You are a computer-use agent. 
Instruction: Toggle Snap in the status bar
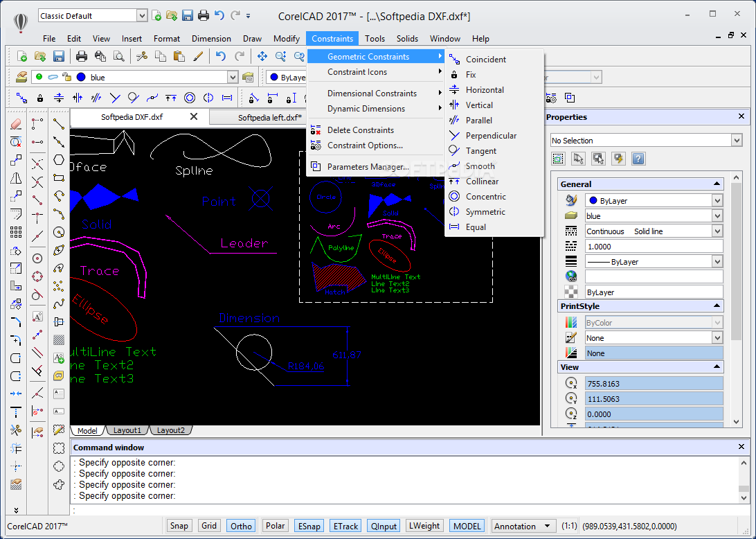[179, 526]
